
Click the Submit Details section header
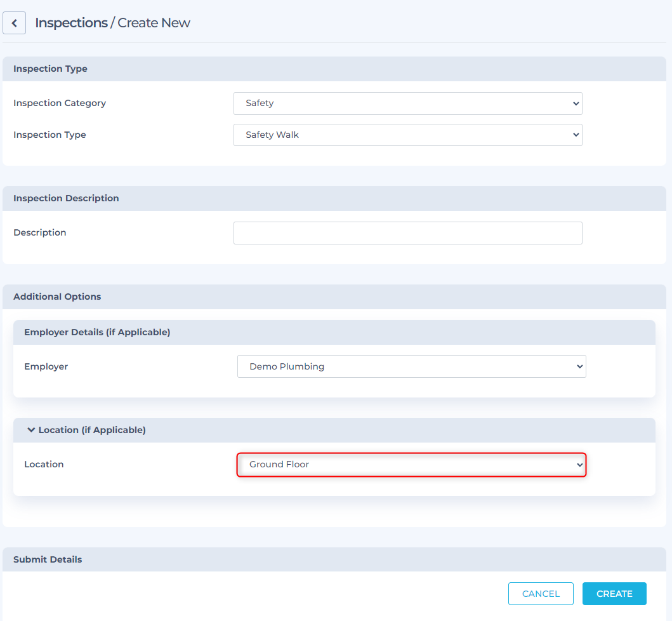tap(48, 559)
